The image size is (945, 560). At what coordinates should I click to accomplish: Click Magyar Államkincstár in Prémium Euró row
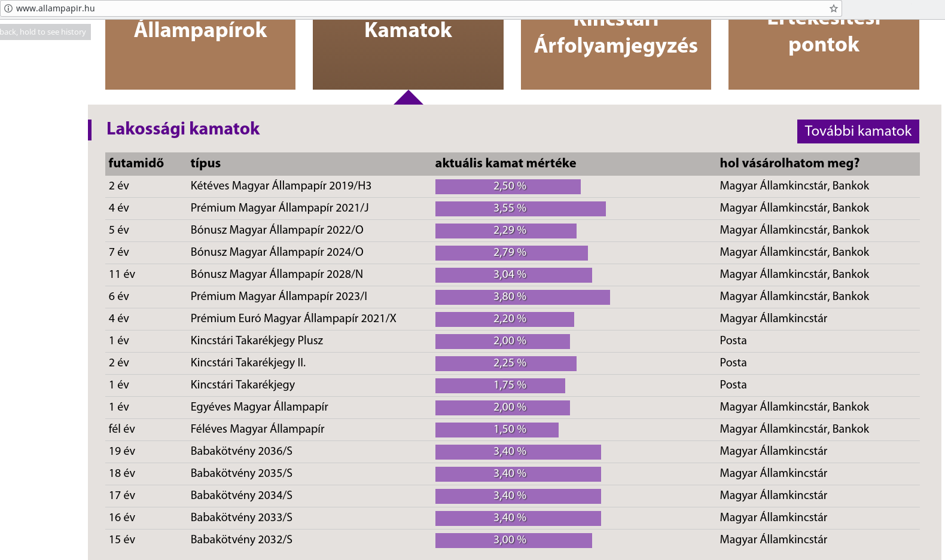coord(773,319)
